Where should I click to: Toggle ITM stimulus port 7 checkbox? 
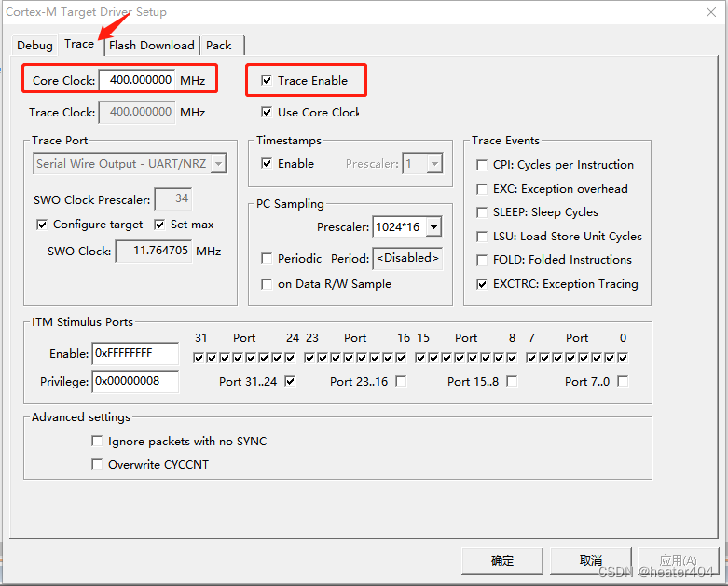(x=531, y=358)
